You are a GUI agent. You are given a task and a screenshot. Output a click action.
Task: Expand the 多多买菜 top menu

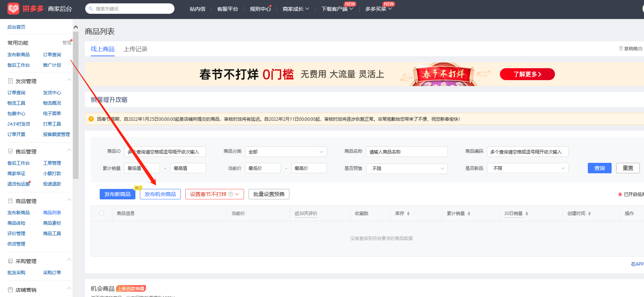click(x=378, y=9)
